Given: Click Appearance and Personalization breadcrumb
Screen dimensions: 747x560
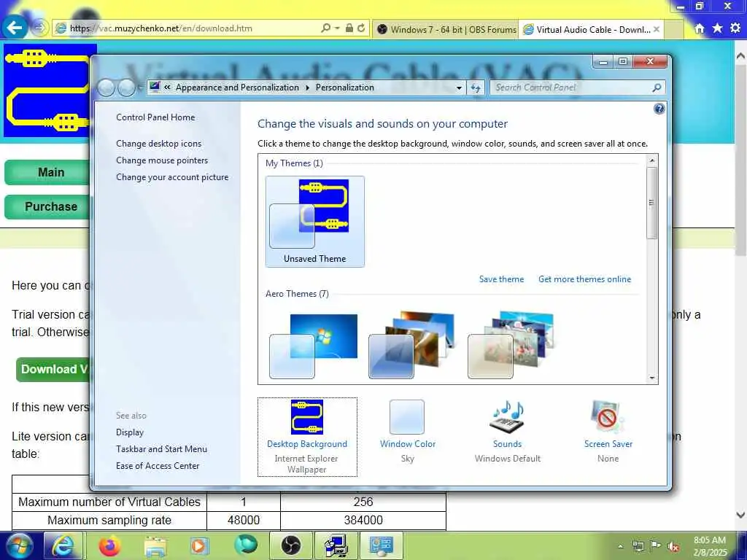Looking at the screenshot, I should click(x=237, y=87).
